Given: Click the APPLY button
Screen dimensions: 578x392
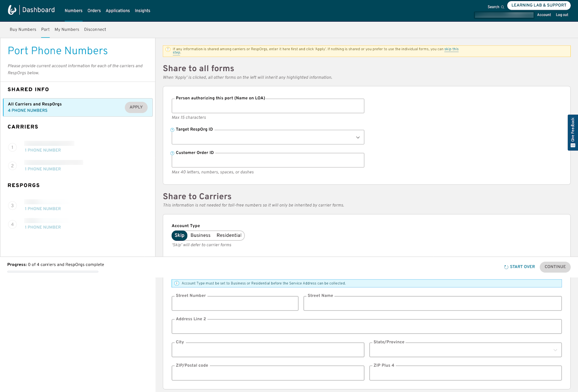Looking at the screenshot, I should [136, 107].
